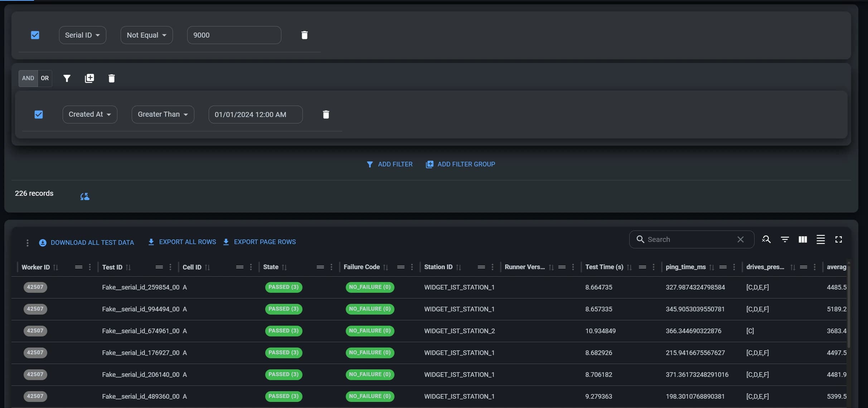The height and width of the screenshot is (408, 868).
Task: Click Fake__serial_id_994494_00 test ID
Action: pyautogui.click(x=141, y=309)
